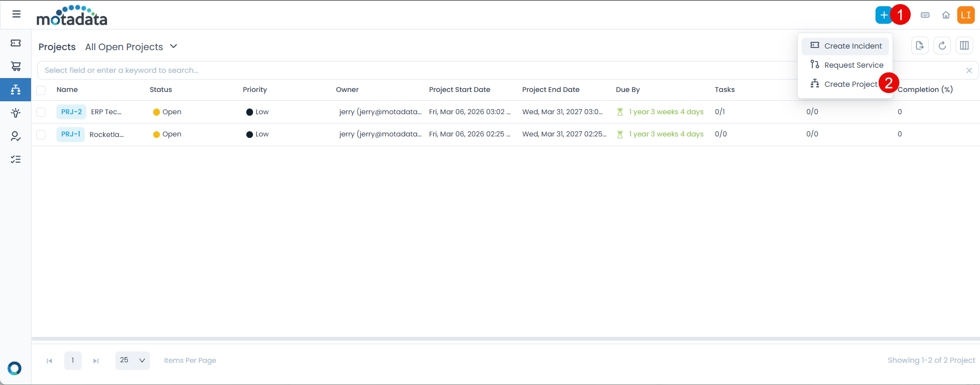The height and width of the screenshot is (385, 980).
Task: Toggle the select-all projects checkbox
Action: (41, 90)
